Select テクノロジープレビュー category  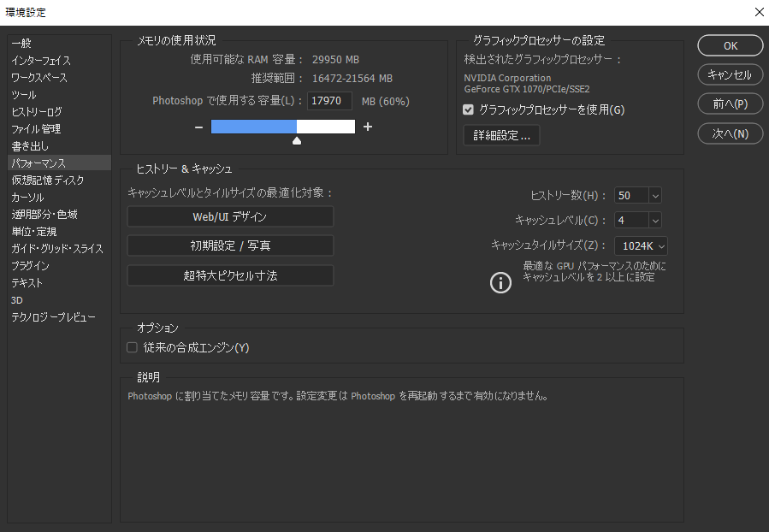[59, 317]
